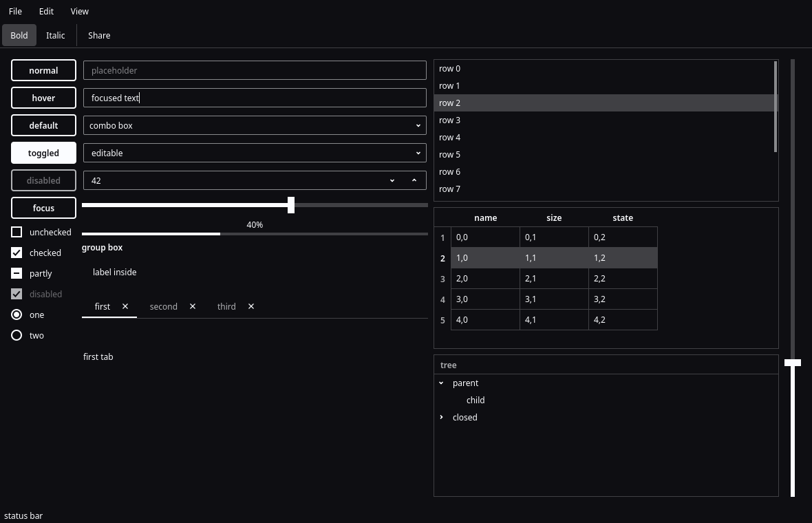Click the horizontal slider handle
Screen dimensions: 812x523
tap(291, 205)
